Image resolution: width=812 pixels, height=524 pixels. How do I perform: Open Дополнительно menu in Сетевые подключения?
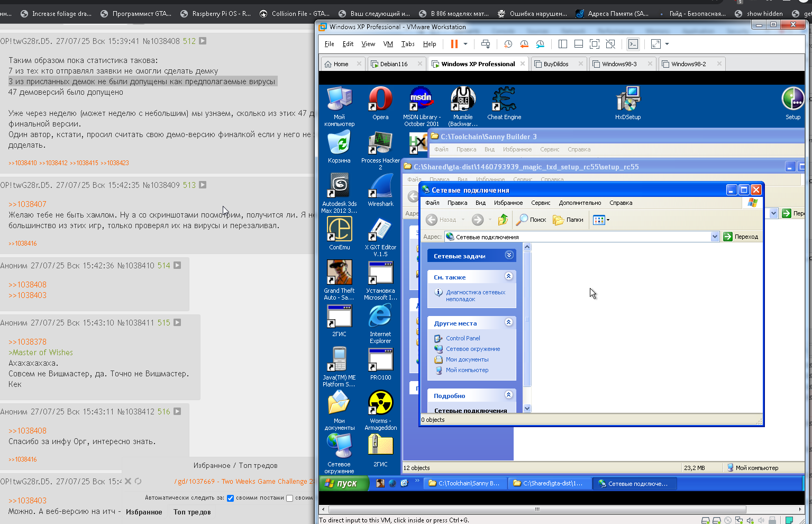point(580,203)
